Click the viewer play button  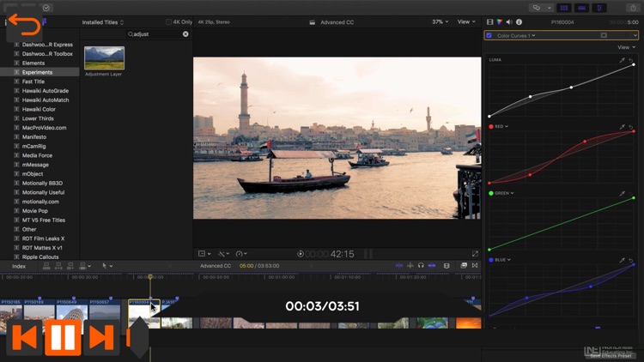click(301, 254)
